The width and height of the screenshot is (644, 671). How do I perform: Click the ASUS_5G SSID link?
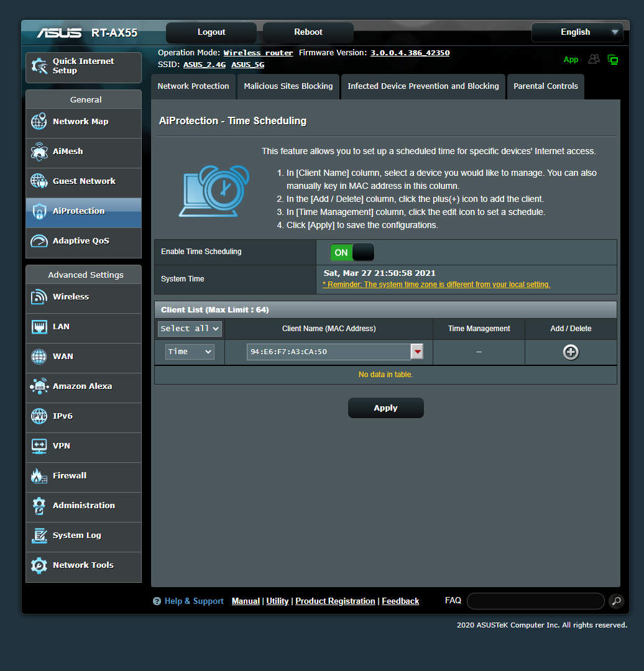(247, 65)
